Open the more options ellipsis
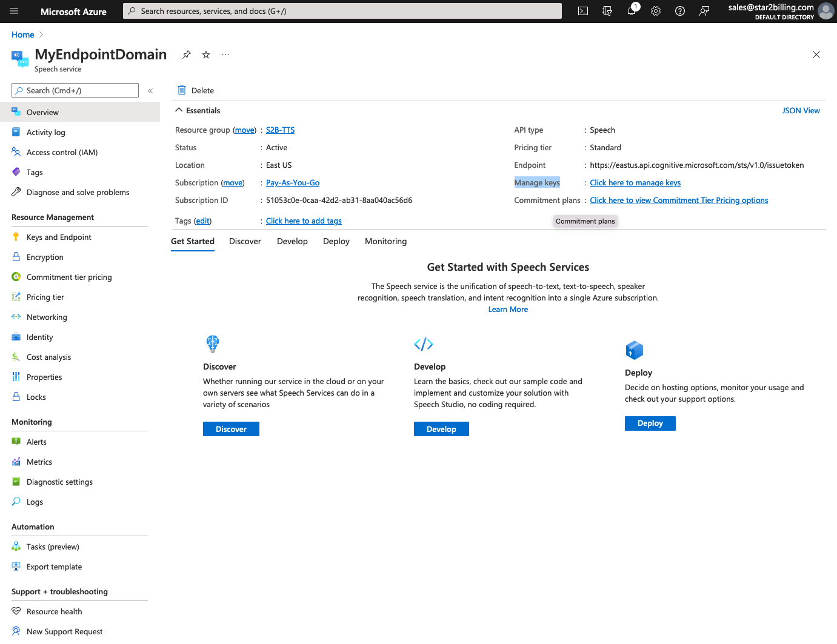Screen dimensions: 837x644 pos(225,55)
